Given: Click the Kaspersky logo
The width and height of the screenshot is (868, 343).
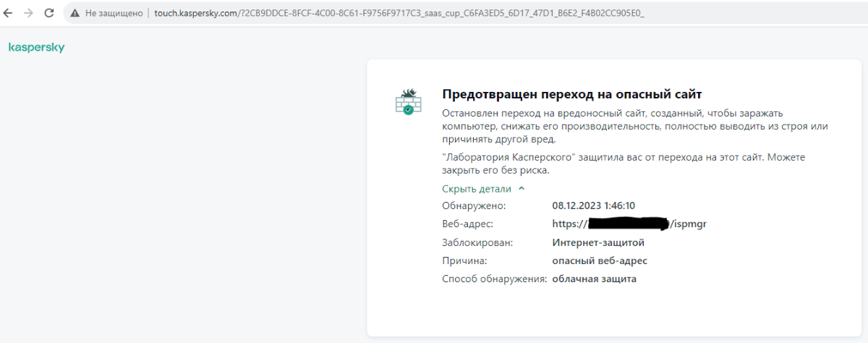Looking at the screenshot, I should point(36,47).
